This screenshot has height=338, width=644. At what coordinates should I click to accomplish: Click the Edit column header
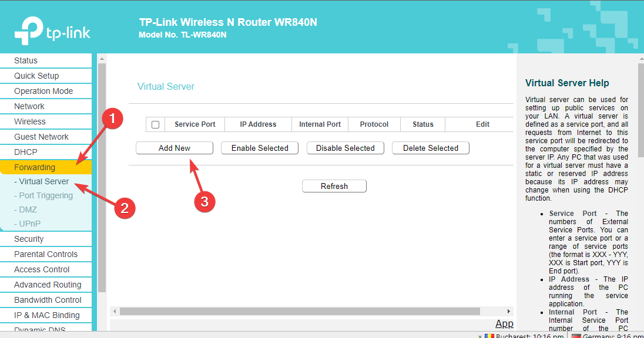pyautogui.click(x=482, y=124)
